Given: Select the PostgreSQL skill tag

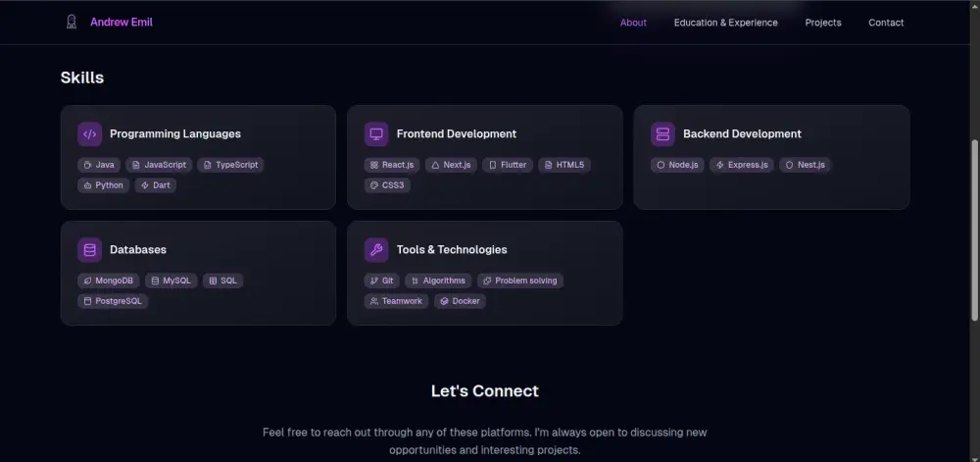Looking at the screenshot, I should [113, 301].
